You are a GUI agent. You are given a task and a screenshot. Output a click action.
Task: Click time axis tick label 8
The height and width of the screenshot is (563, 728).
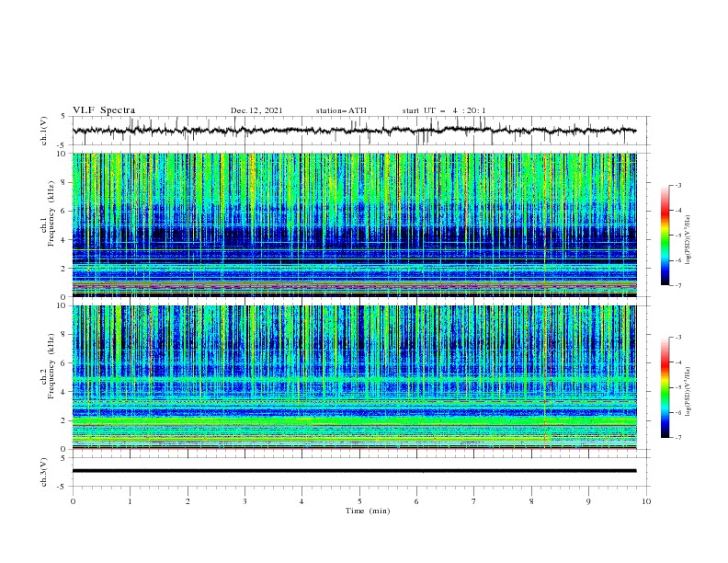pyautogui.click(x=531, y=501)
